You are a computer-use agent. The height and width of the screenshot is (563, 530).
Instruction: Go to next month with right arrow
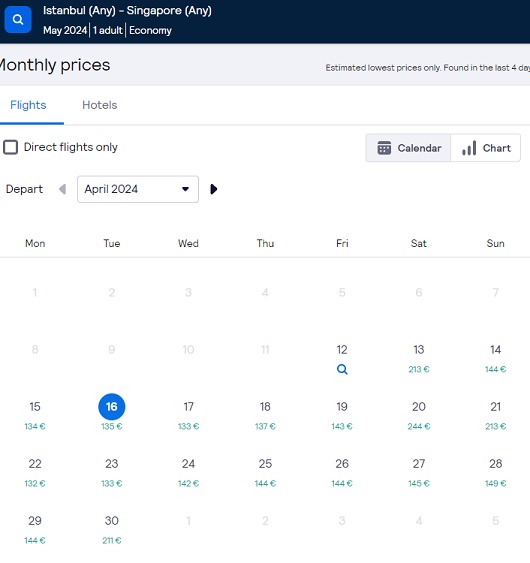click(x=214, y=189)
